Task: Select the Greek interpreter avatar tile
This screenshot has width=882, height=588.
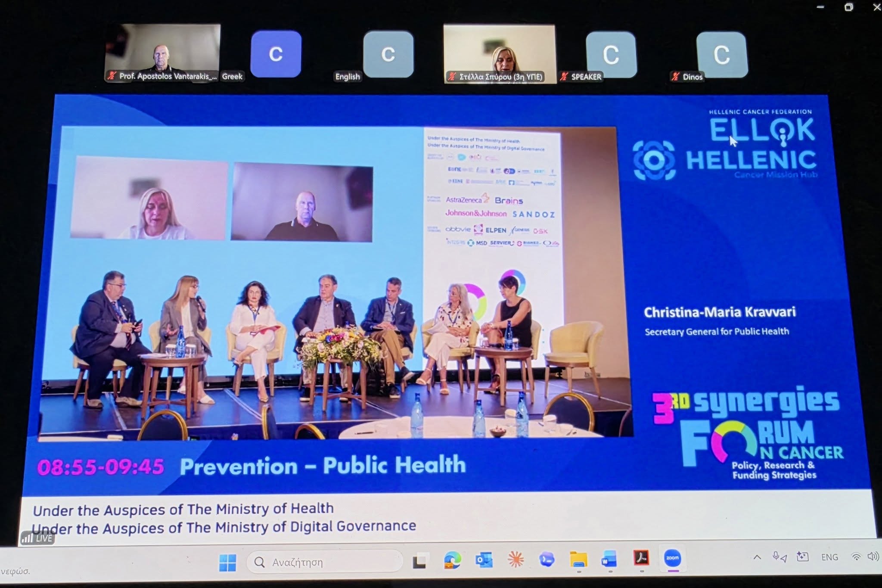Action: pos(276,54)
